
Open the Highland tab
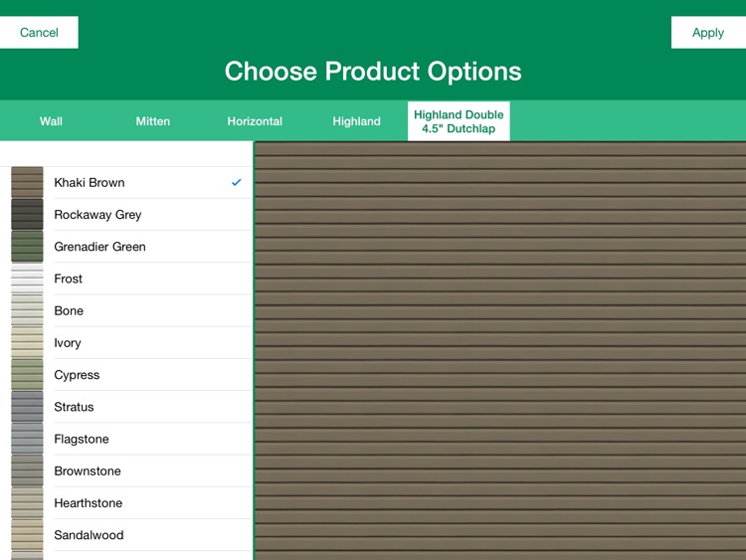click(356, 121)
